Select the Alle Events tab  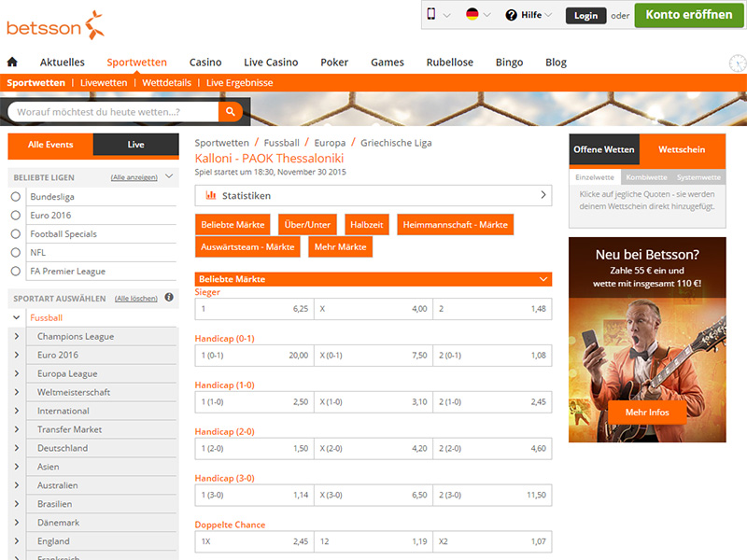(50, 145)
